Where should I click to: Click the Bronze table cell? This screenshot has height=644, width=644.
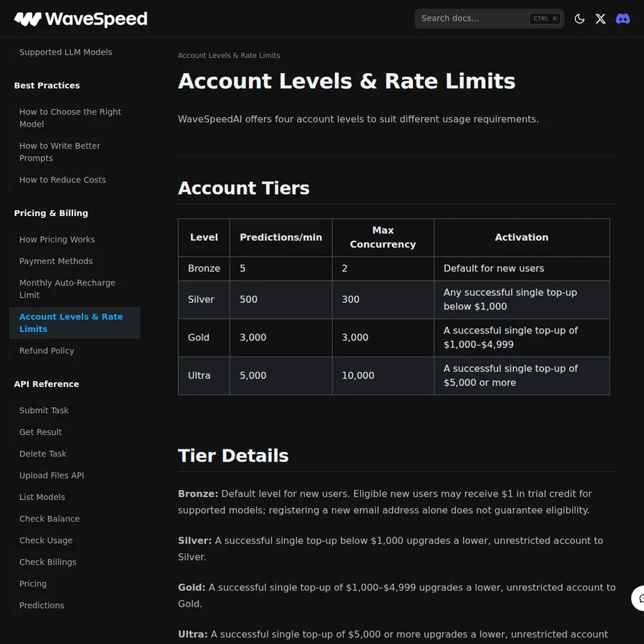tap(204, 268)
